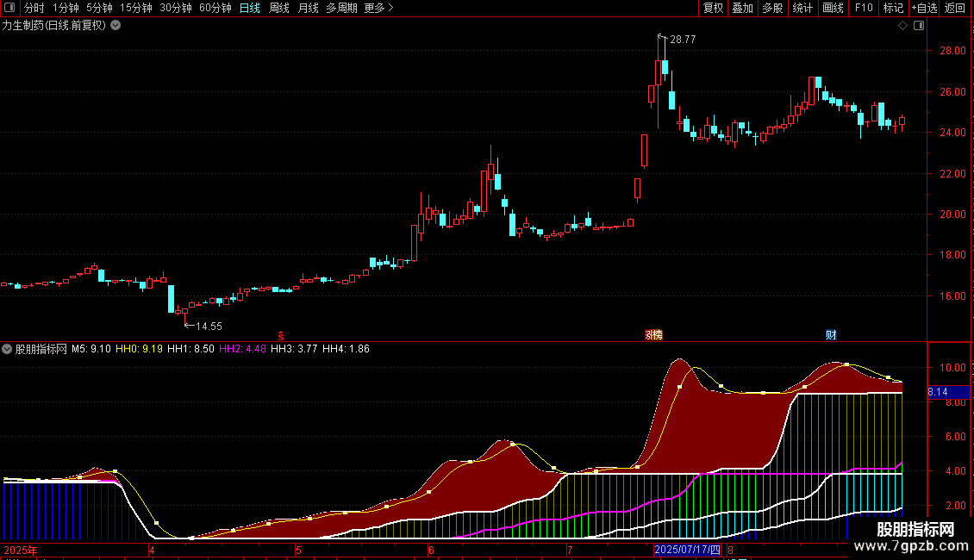This screenshot has height=560, width=974.
Task: Open the F10 company info
Action: [863, 8]
